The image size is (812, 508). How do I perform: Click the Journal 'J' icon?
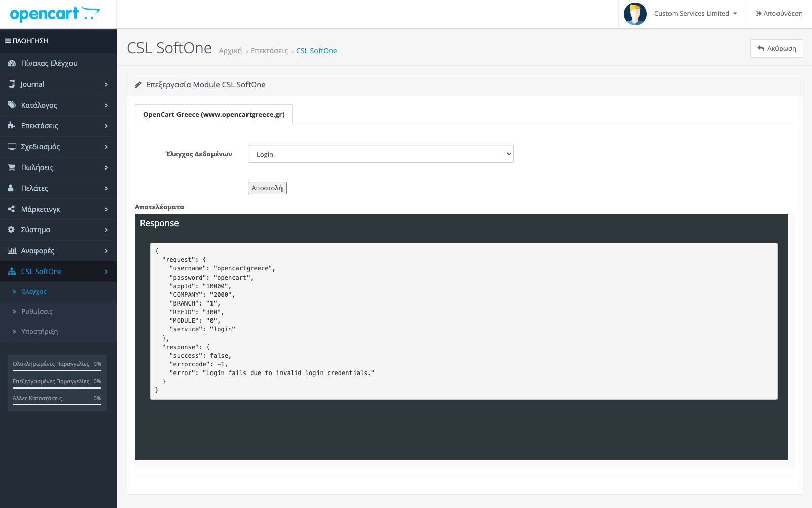[12, 84]
